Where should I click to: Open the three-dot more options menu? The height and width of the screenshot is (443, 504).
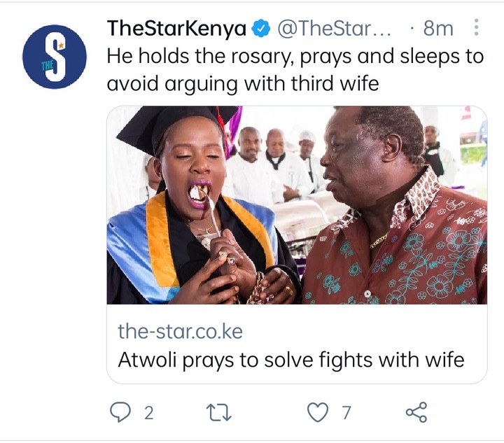477,27
